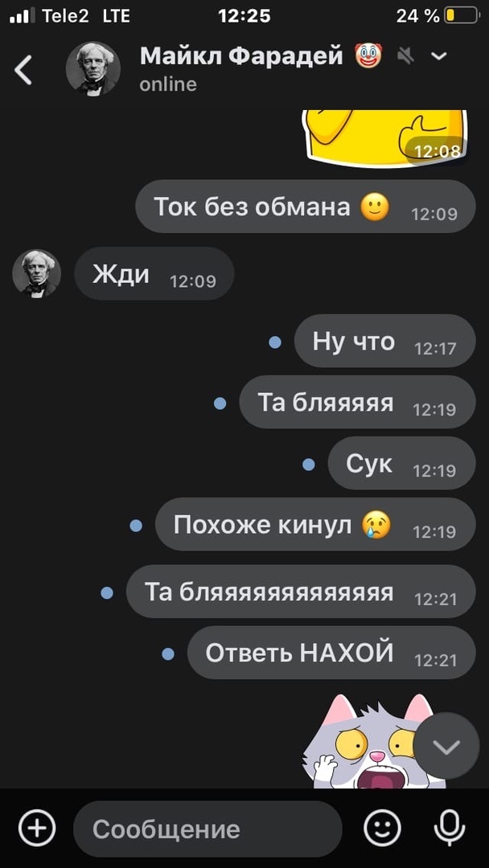Tap the microphone voice message icon
489x868 pixels.
pos(449,829)
